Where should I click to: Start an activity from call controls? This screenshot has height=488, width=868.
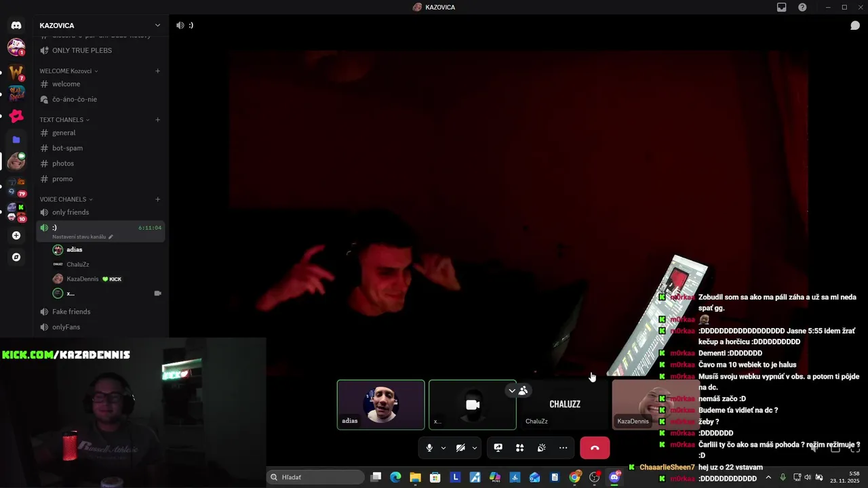click(519, 448)
